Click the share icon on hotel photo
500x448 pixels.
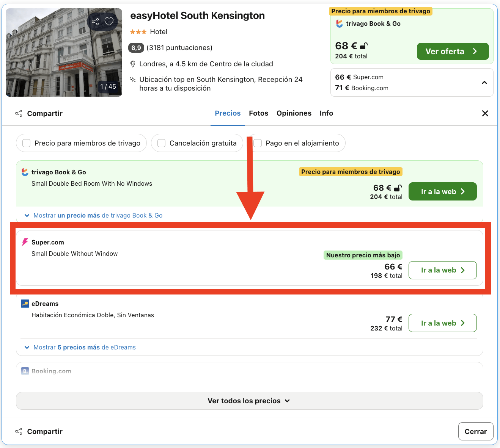point(95,22)
